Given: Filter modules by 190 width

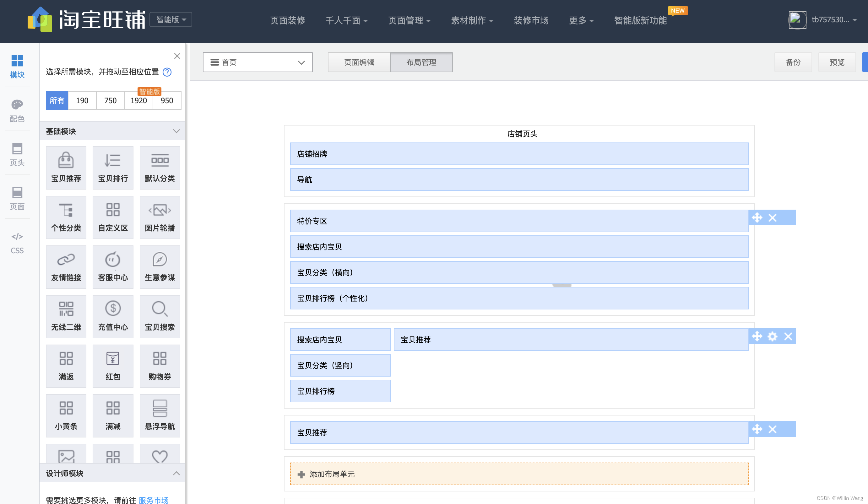Looking at the screenshot, I should point(82,100).
